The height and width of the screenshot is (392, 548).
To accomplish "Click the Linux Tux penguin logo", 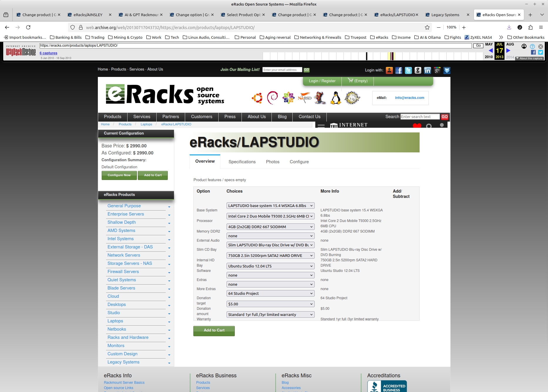I will 336,98.
